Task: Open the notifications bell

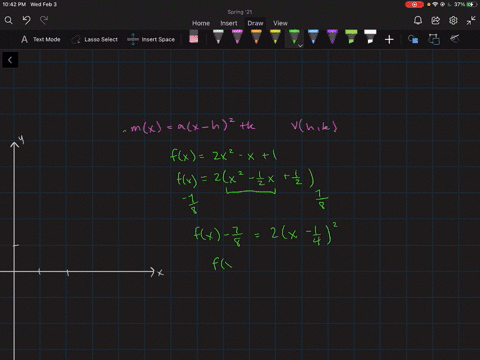Action: (x=418, y=21)
